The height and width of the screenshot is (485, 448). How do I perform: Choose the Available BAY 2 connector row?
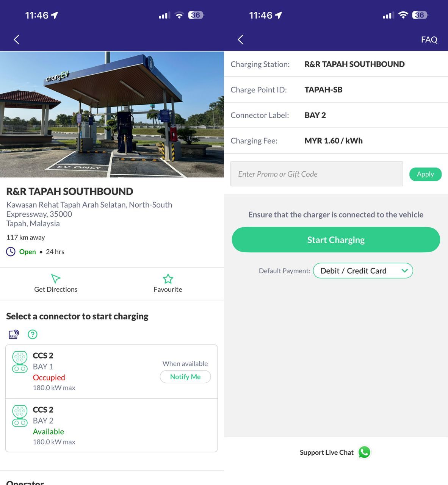(111, 425)
